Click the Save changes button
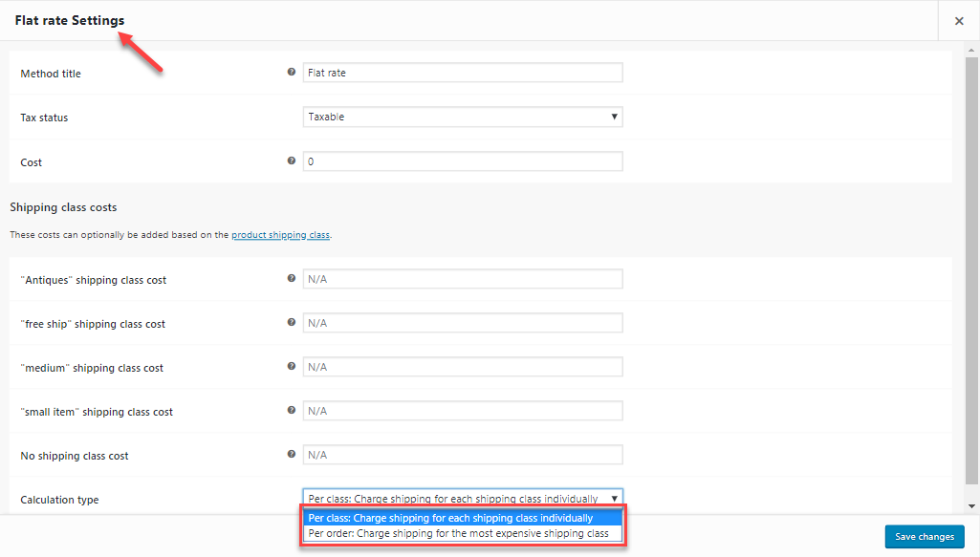980x557 pixels. (925, 536)
